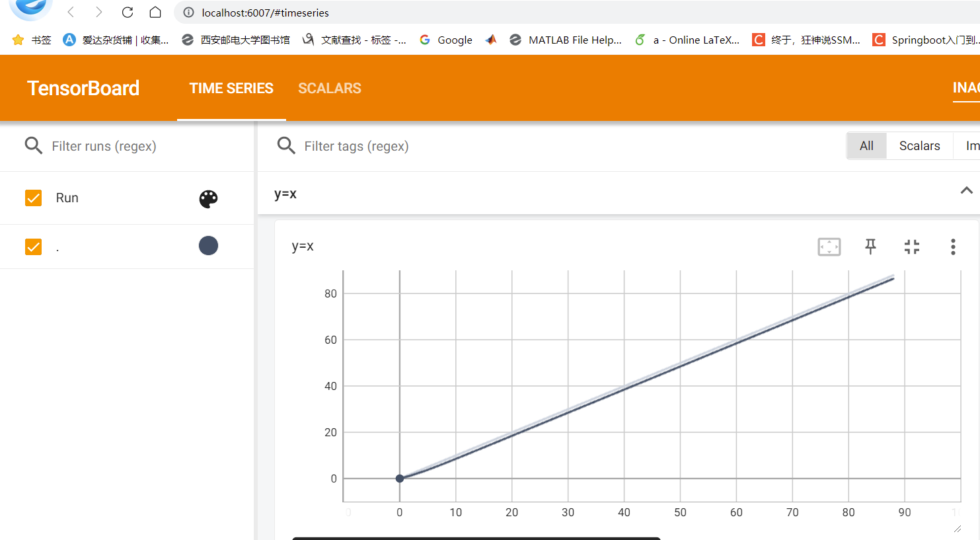Switch to the SCALARS tab
This screenshot has height=540, width=980.
tap(329, 88)
